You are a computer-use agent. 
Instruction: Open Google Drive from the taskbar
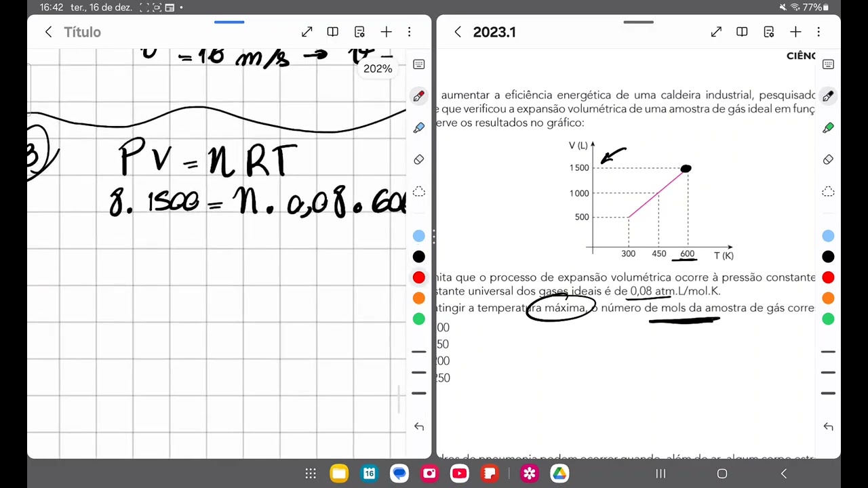tap(559, 474)
